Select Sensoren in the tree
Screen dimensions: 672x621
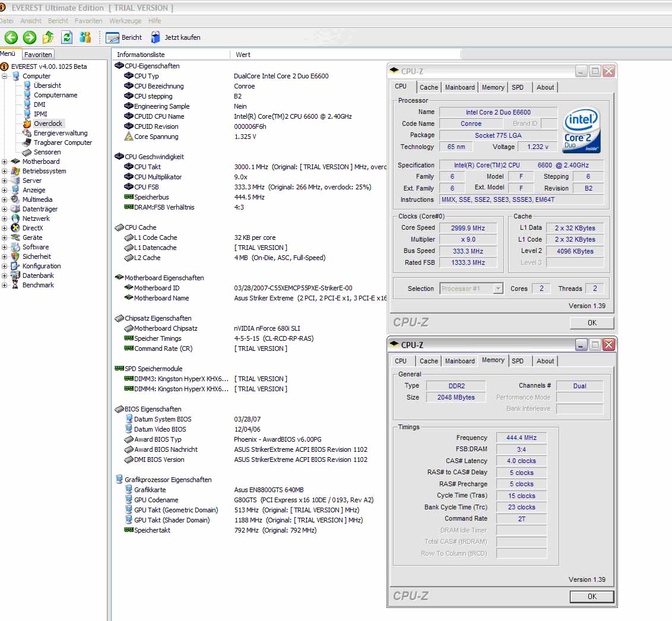47,152
